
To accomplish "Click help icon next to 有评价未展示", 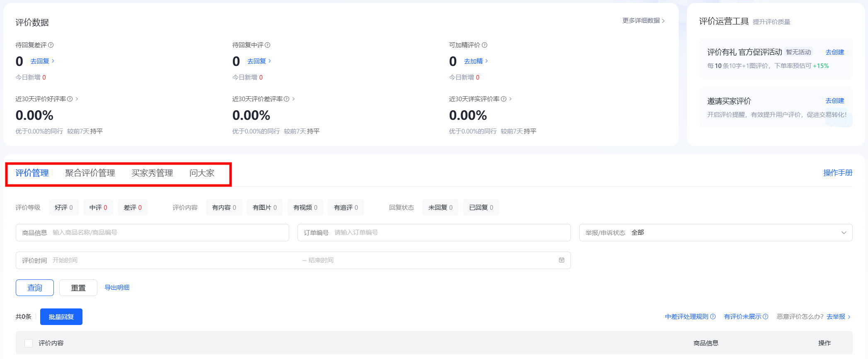I will click(x=766, y=317).
